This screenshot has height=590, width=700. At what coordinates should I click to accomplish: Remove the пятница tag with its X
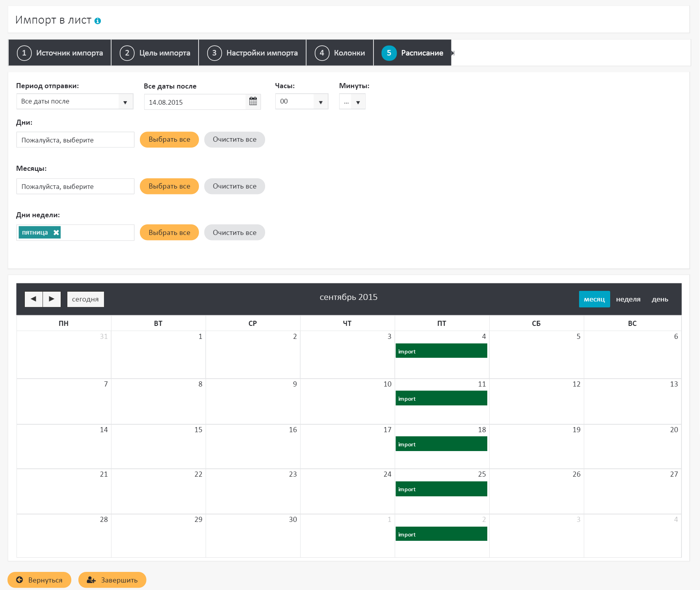(x=56, y=233)
